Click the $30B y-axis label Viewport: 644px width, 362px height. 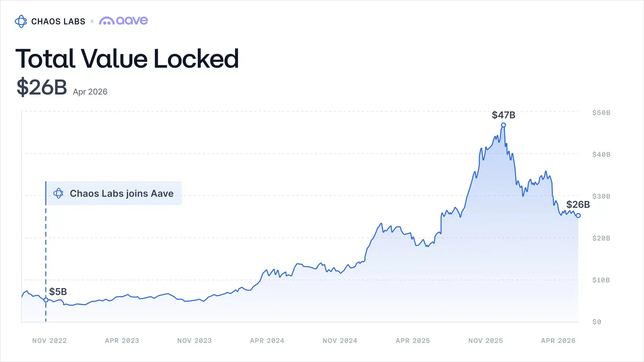[601, 196]
